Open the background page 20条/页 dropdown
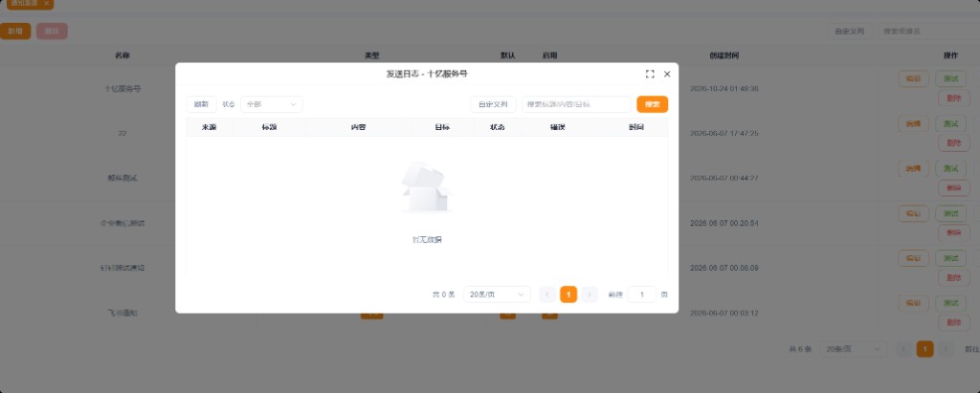The image size is (980, 393). tap(854, 349)
